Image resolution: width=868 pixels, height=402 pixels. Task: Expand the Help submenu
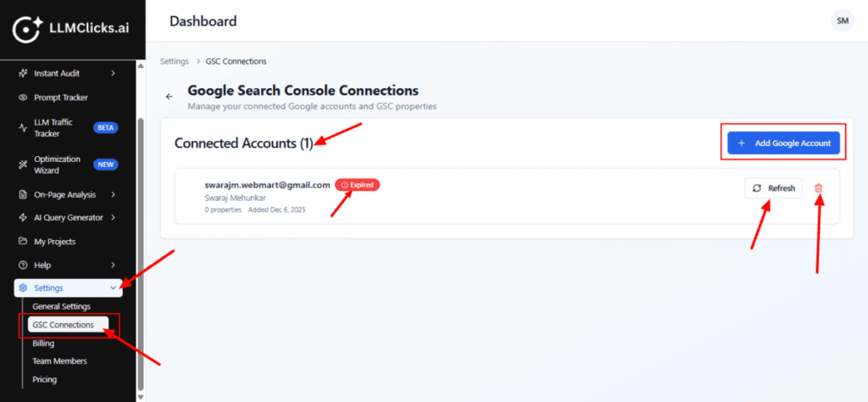113,265
